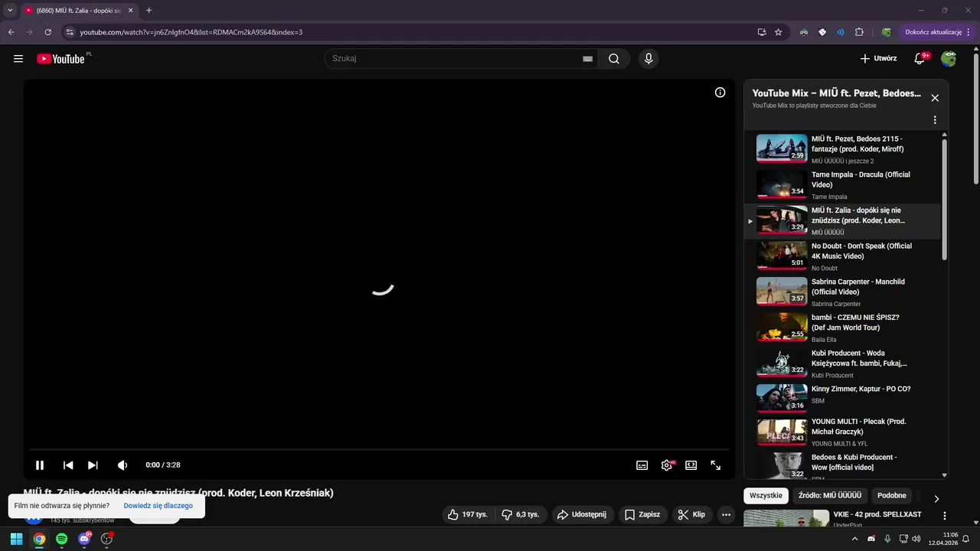The height and width of the screenshot is (551, 980).
Task: Play YOUNG MULTI - Plecak item
Action: click(x=842, y=432)
